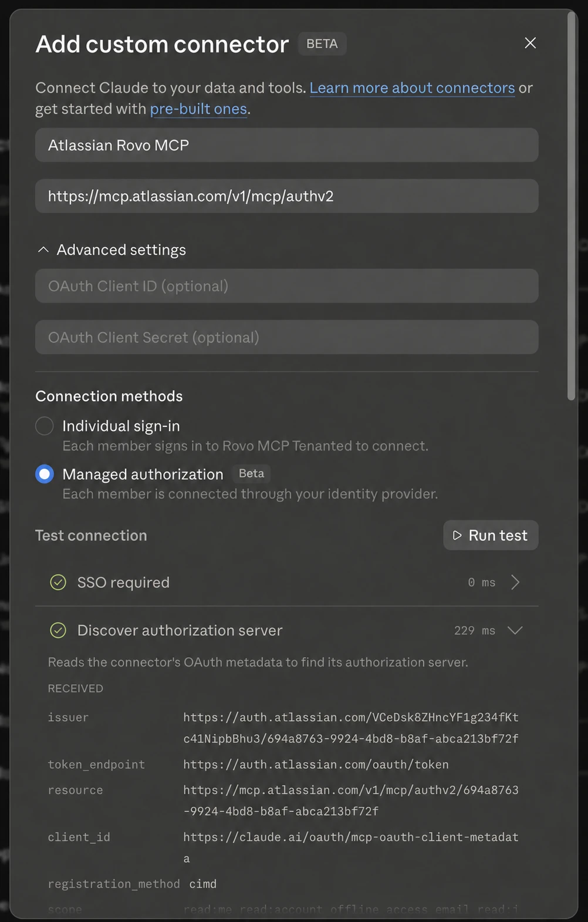Viewport: 588px width, 922px height.
Task: Focus the OAuth Client ID field
Action: pyautogui.click(x=286, y=286)
